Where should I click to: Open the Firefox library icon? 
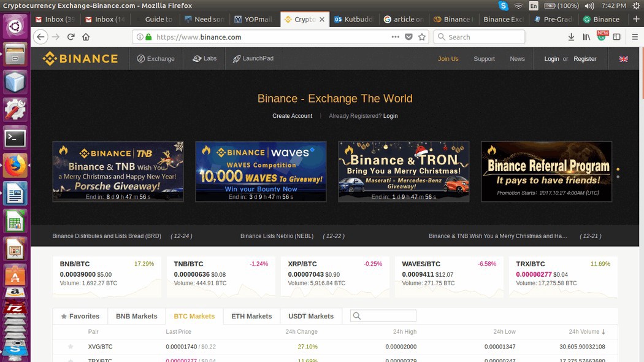click(586, 37)
